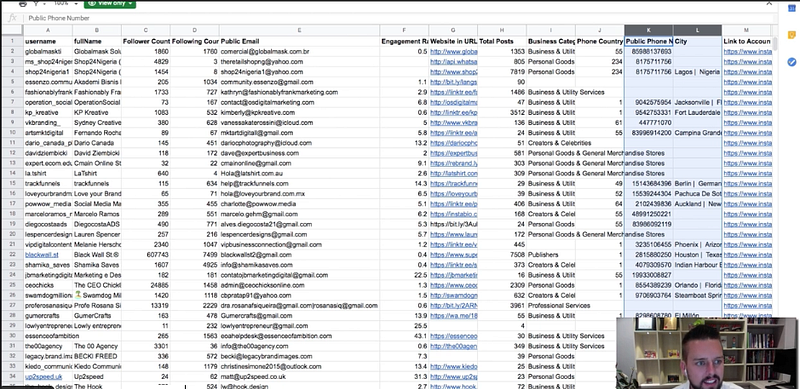Open the filter icon in the toolbar
This screenshot has width=800, height=389.
[36, 4]
